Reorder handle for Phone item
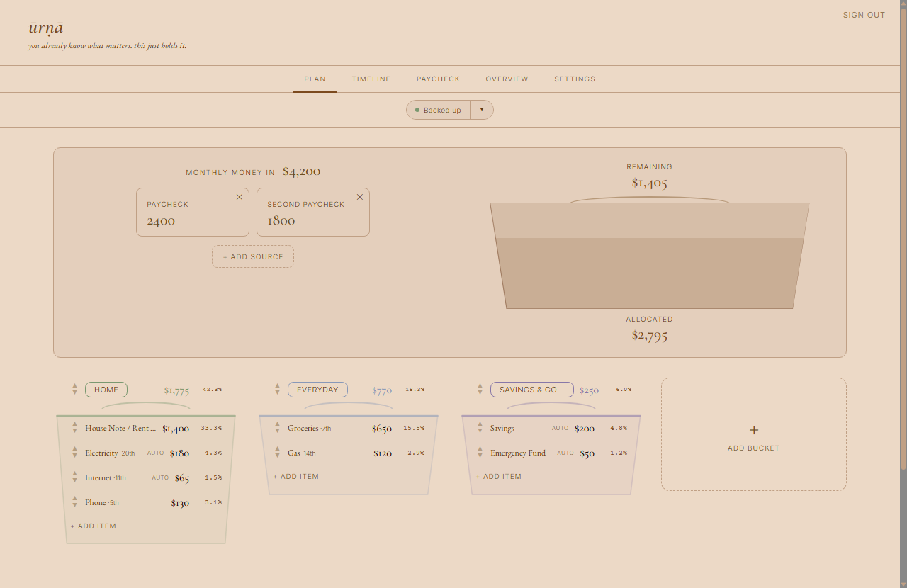Viewport: 907px width, 588px height. point(74,502)
